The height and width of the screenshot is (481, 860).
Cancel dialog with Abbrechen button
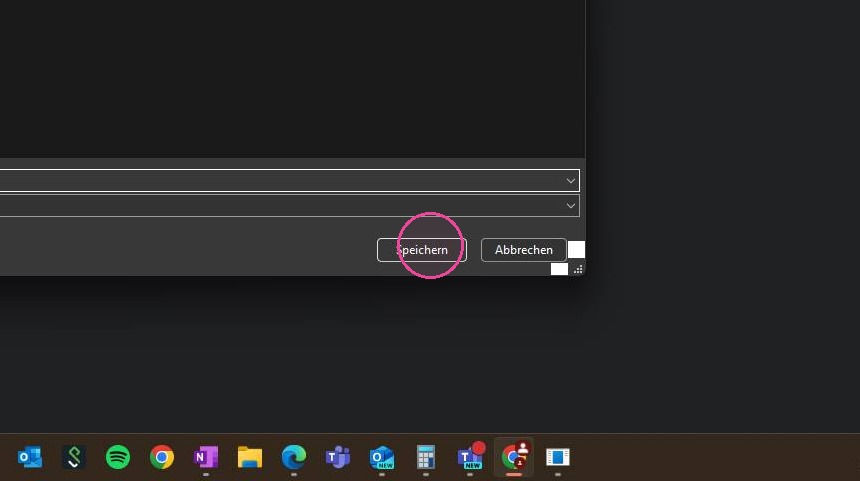(524, 250)
